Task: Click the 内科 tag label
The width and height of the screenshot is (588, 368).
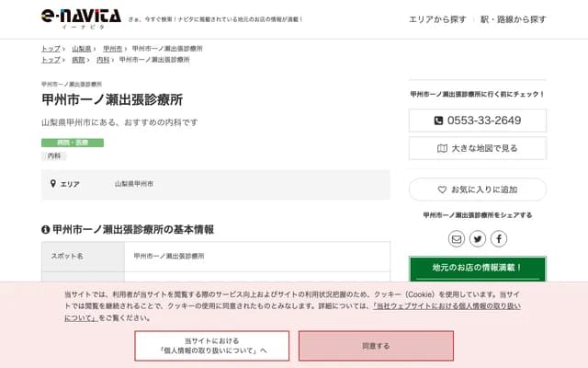Action: (x=53, y=156)
